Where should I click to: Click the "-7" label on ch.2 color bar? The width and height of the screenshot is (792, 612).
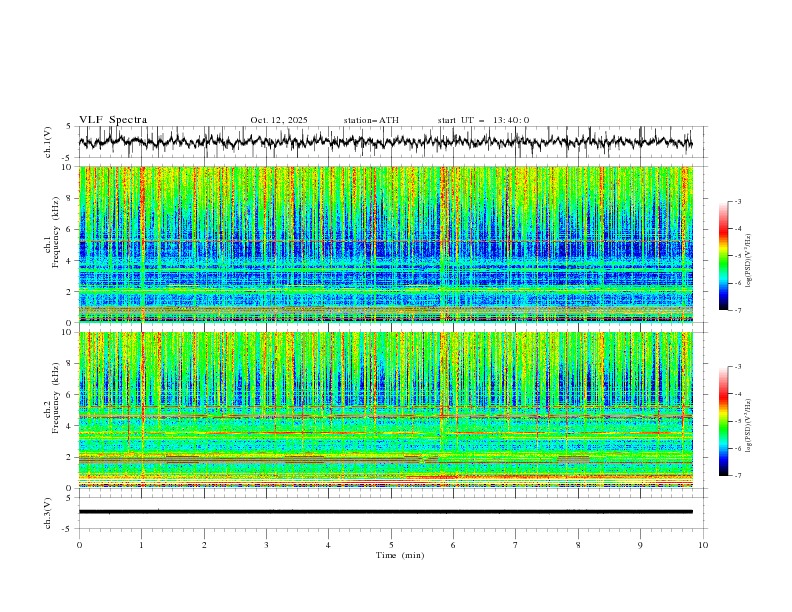tap(738, 476)
